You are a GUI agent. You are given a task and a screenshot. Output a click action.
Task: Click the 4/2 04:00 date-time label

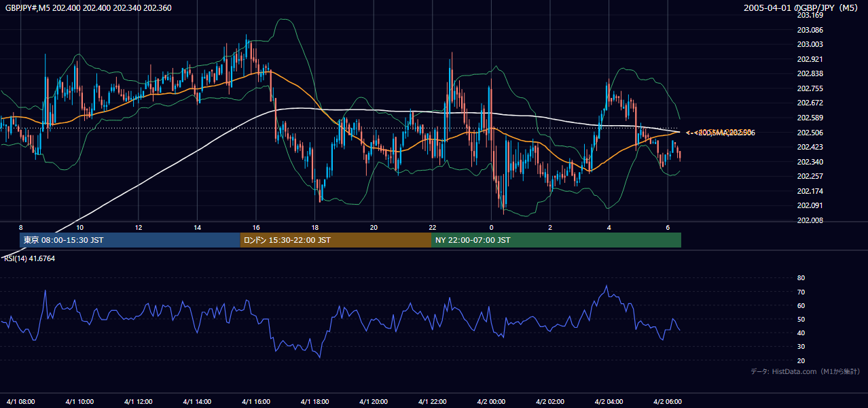tap(609, 401)
